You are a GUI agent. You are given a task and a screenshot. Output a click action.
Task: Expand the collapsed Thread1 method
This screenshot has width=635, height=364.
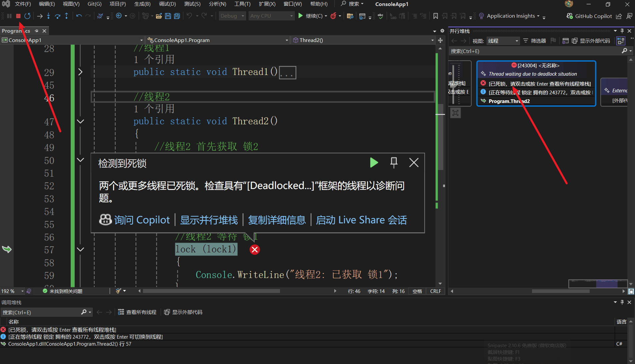click(80, 72)
